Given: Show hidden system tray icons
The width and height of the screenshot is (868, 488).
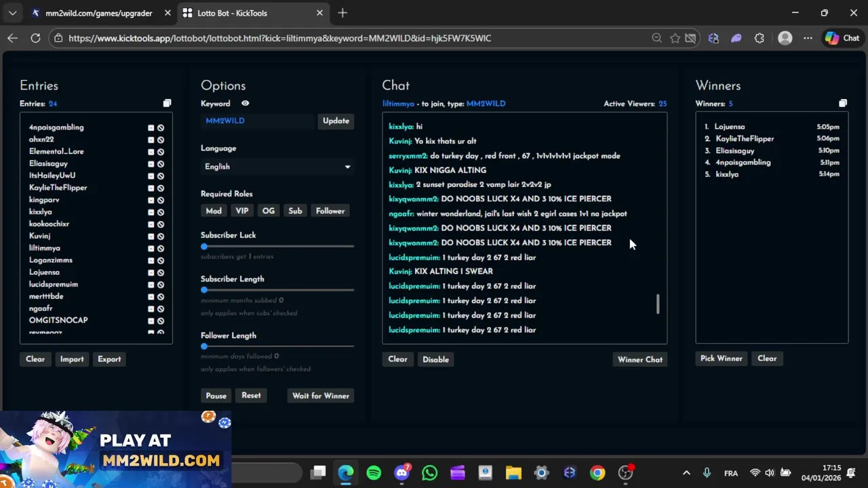Looking at the screenshot, I should (x=686, y=473).
